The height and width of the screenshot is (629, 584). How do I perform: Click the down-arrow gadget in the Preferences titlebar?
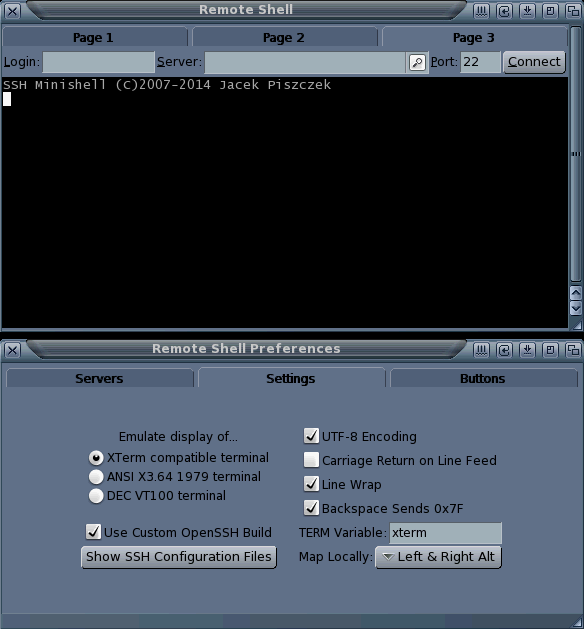[527, 350]
